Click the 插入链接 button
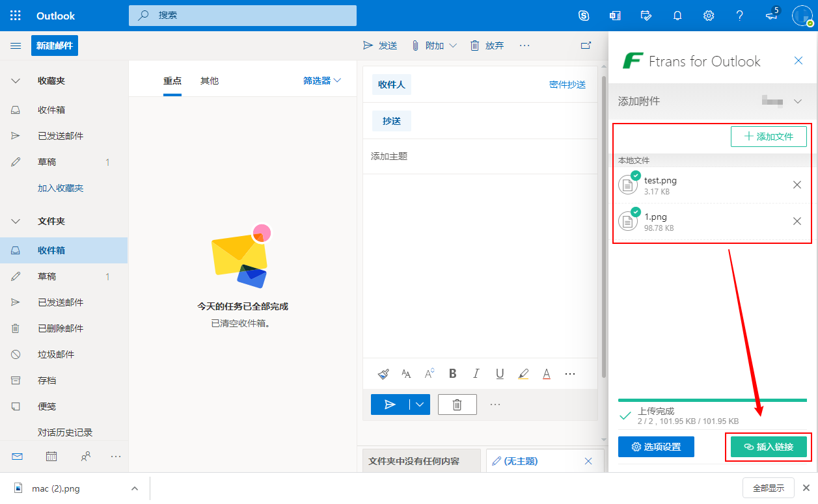Image resolution: width=818 pixels, height=504 pixels. point(769,447)
